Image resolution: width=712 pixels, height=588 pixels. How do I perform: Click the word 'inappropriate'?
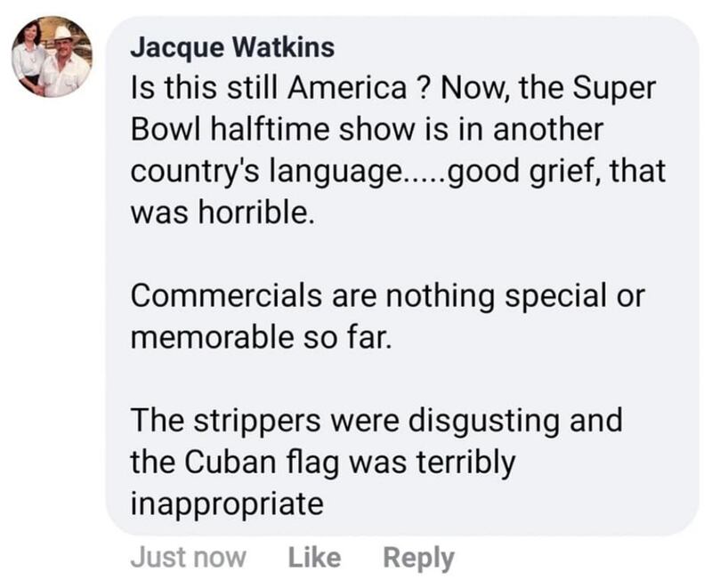click(x=227, y=504)
